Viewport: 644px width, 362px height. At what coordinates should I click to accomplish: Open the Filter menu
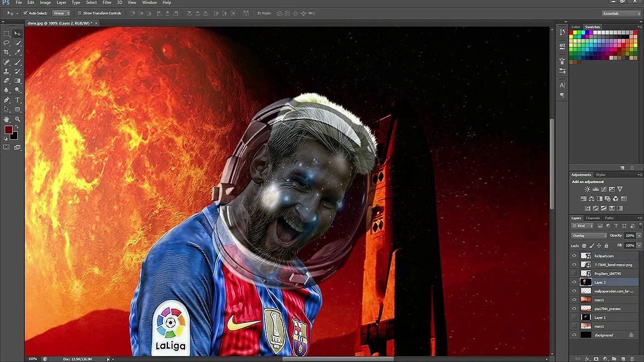coord(107,3)
